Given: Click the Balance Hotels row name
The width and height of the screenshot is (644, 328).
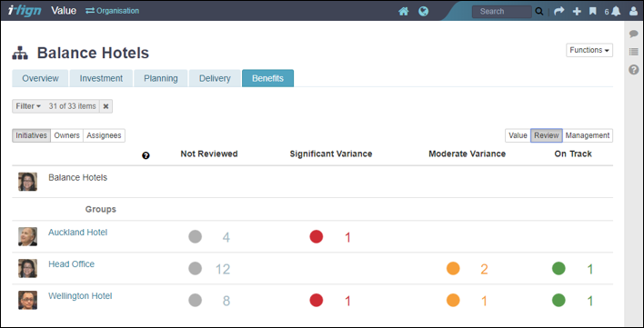Looking at the screenshot, I should pyautogui.click(x=77, y=177).
